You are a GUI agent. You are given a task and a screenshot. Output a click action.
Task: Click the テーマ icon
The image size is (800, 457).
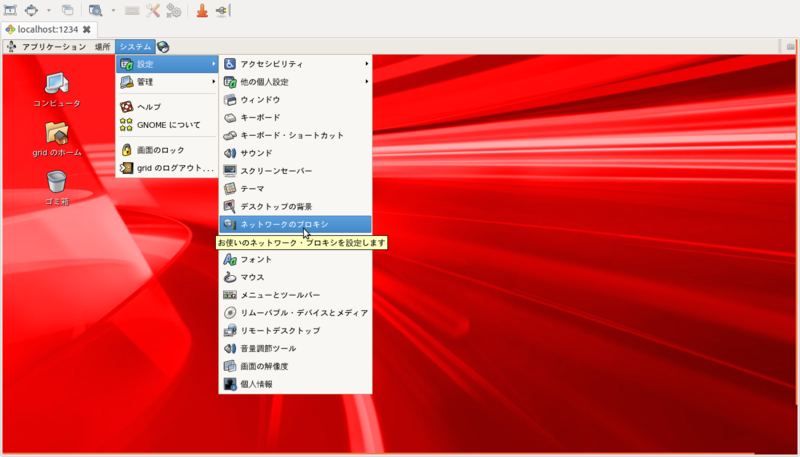(x=230, y=189)
